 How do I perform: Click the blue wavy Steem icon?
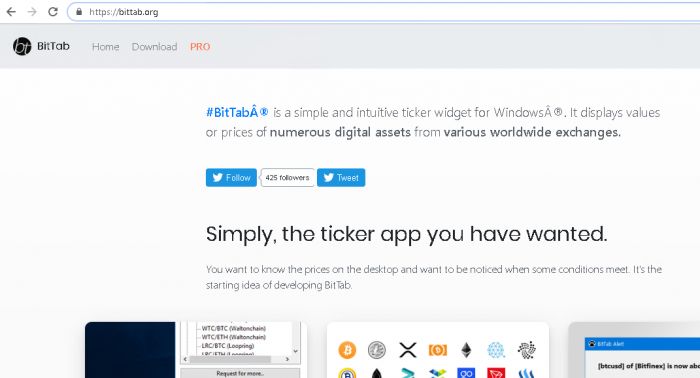click(x=527, y=373)
